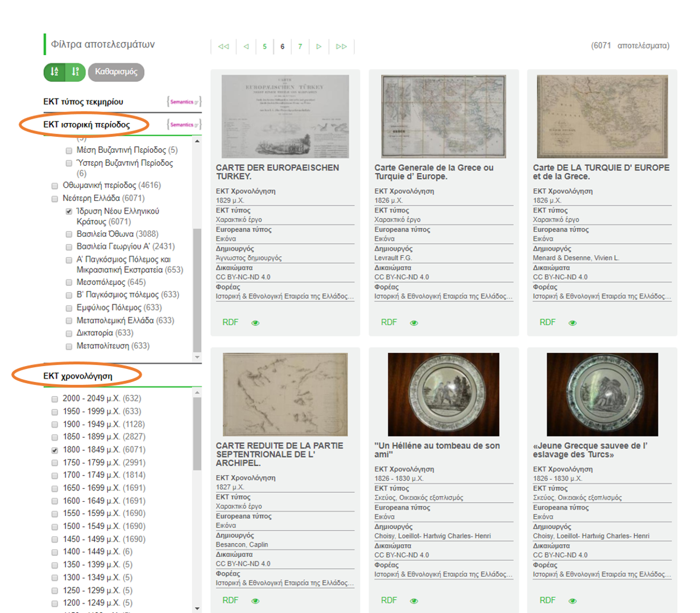Go to the previous results page
Screen dimensions: 700x613
[246, 46]
